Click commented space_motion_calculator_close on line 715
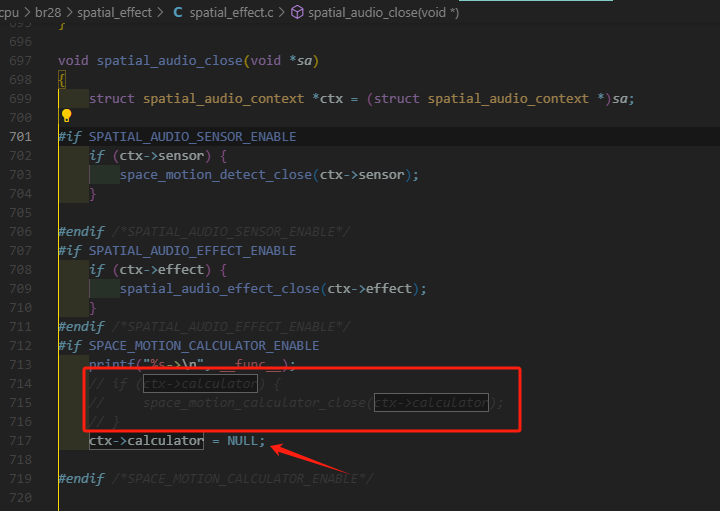The image size is (720, 511). [x=254, y=403]
